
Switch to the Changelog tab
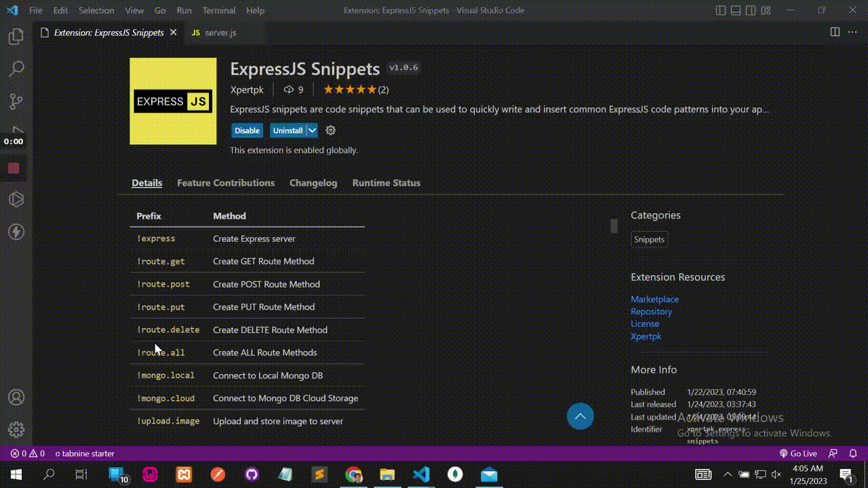[x=313, y=183]
